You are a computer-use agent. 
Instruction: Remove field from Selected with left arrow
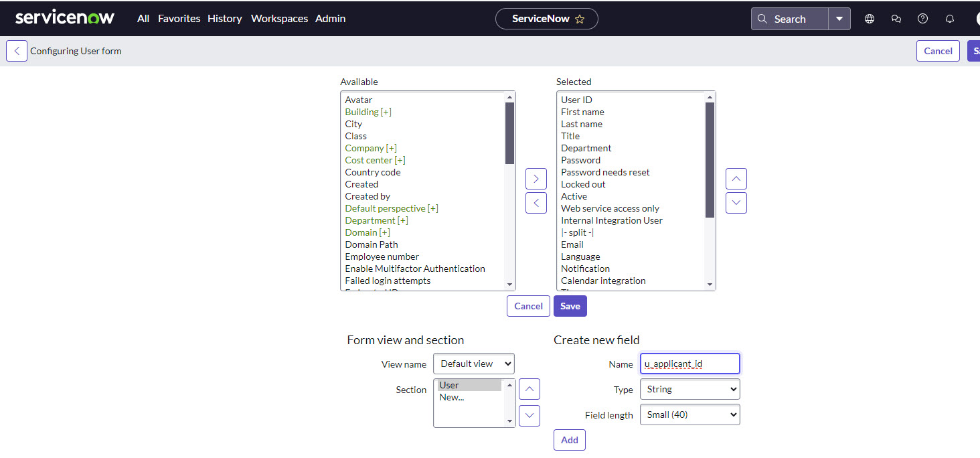(536, 202)
